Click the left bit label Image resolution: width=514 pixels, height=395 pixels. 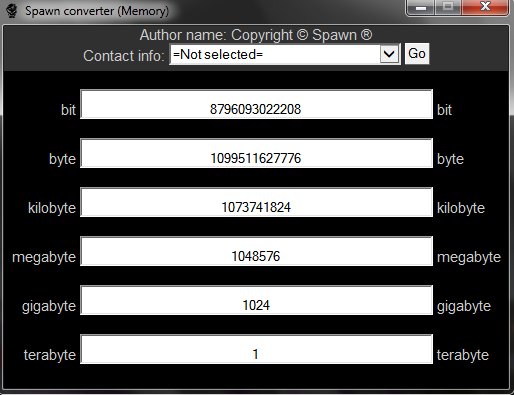tap(68, 110)
